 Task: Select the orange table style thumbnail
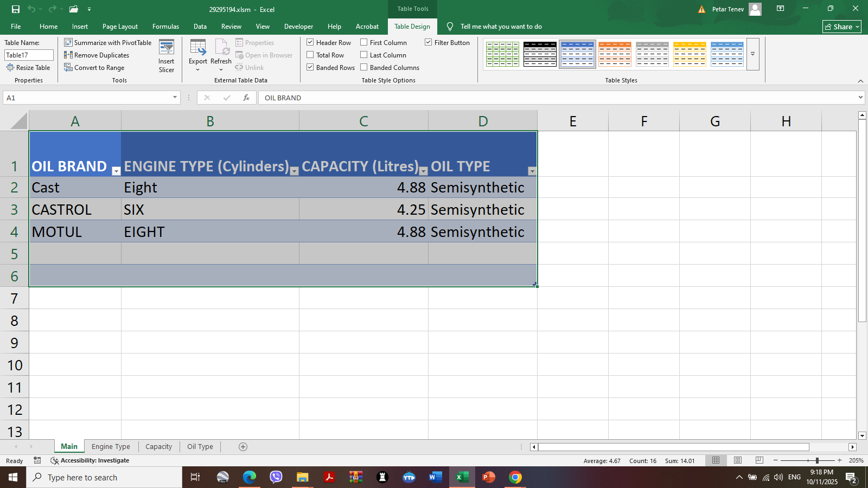(615, 54)
